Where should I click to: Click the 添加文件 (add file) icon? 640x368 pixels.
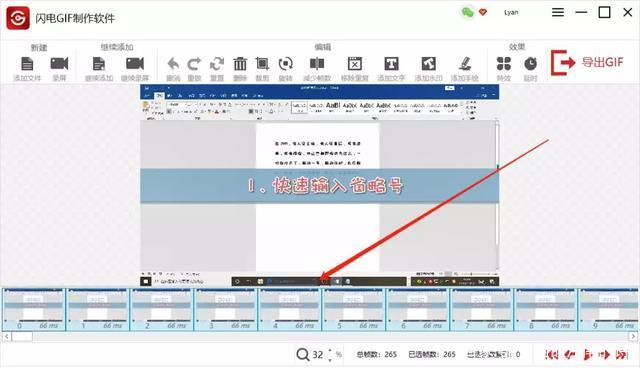point(27,64)
